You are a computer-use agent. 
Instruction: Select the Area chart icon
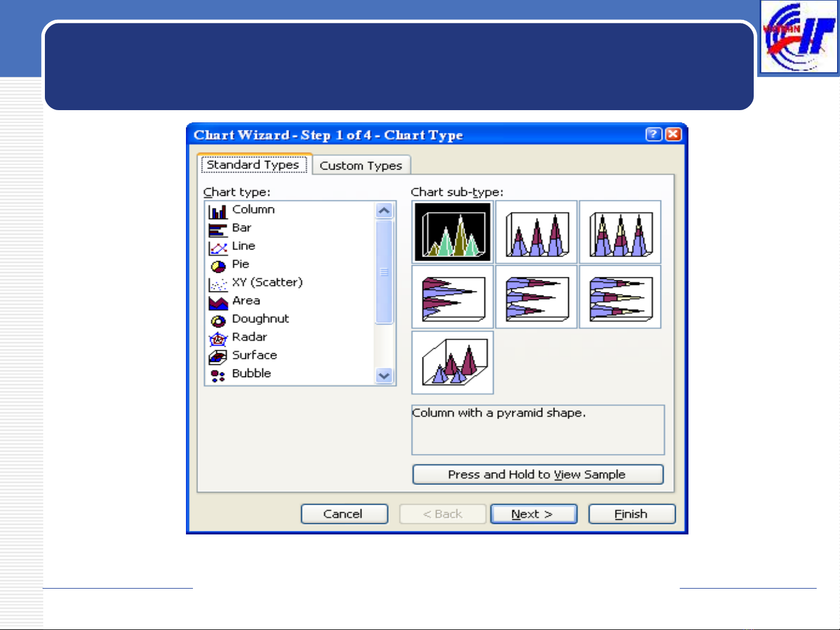point(218,302)
